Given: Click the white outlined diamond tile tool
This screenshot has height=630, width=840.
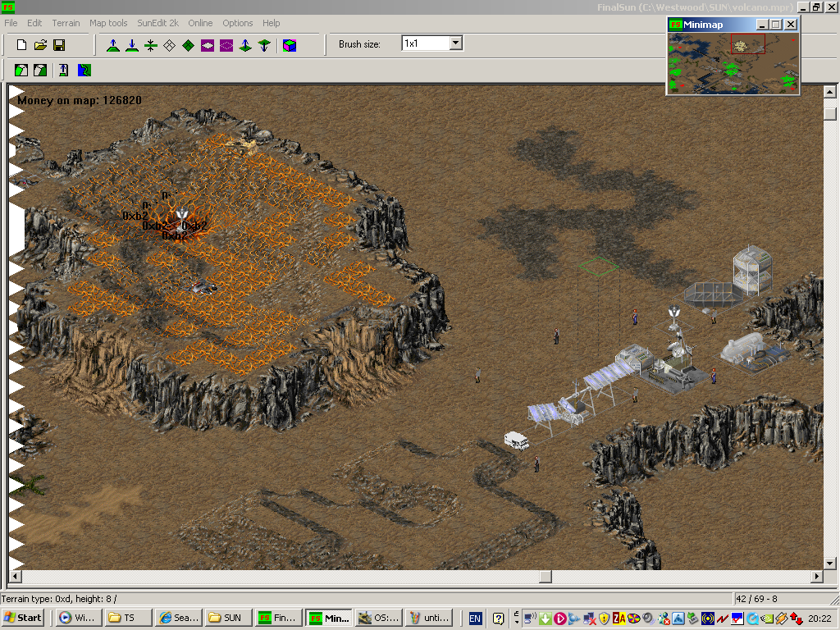Looking at the screenshot, I should 169,46.
